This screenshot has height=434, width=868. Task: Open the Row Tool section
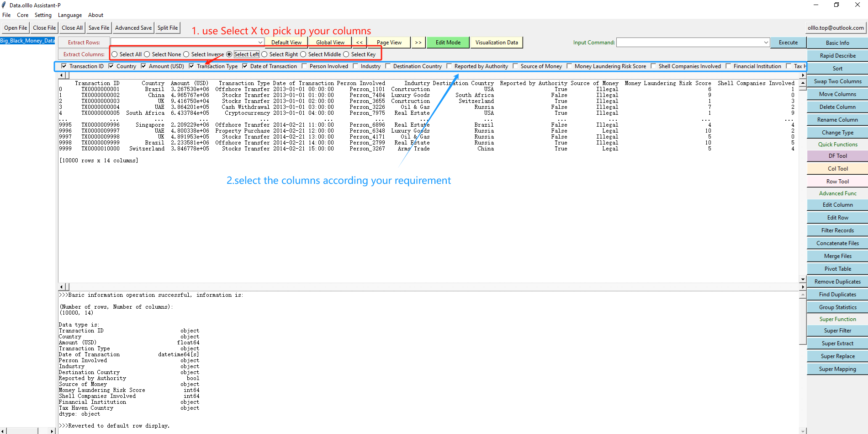coord(837,182)
